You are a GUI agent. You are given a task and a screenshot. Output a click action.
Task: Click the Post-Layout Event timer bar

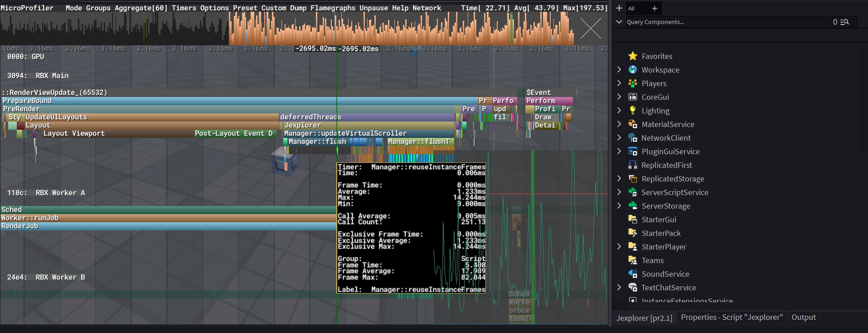point(235,133)
